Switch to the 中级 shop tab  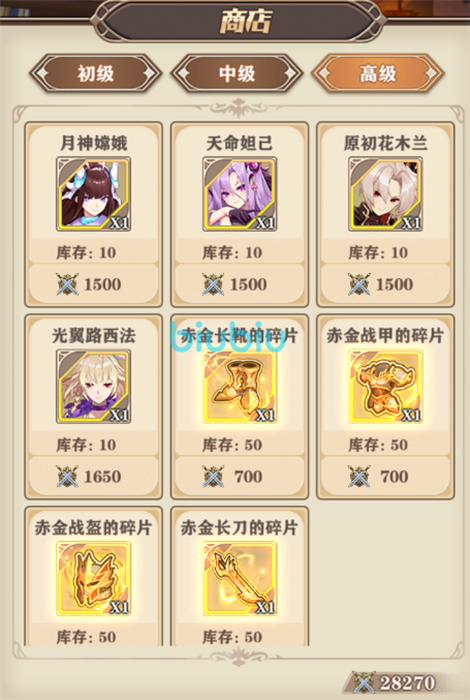tap(237, 73)
